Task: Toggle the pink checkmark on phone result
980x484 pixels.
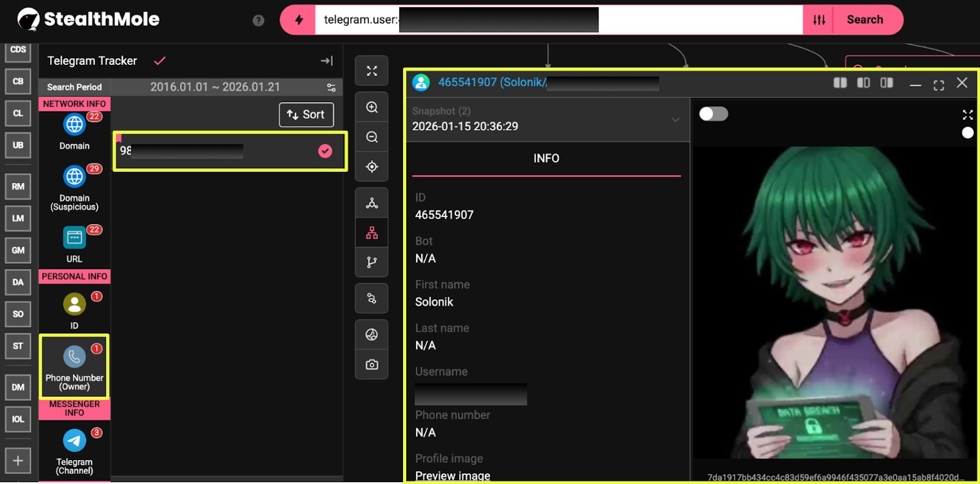Action: tap(325, 151)
